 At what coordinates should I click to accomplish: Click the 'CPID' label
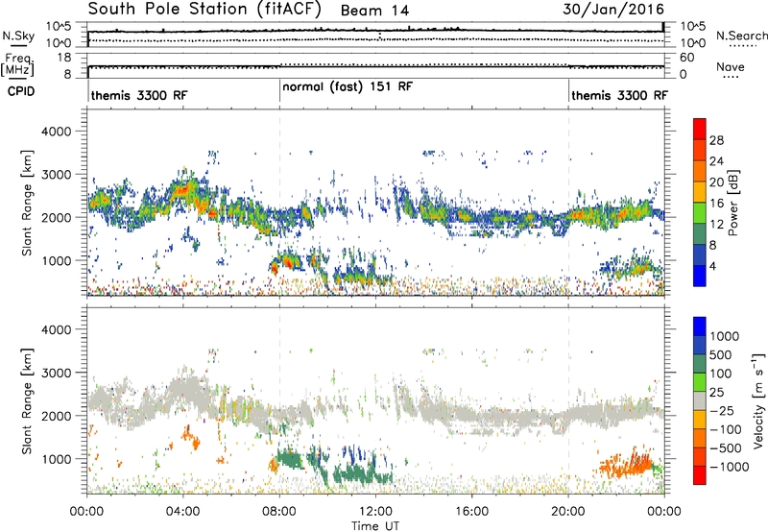coord(21,91)
